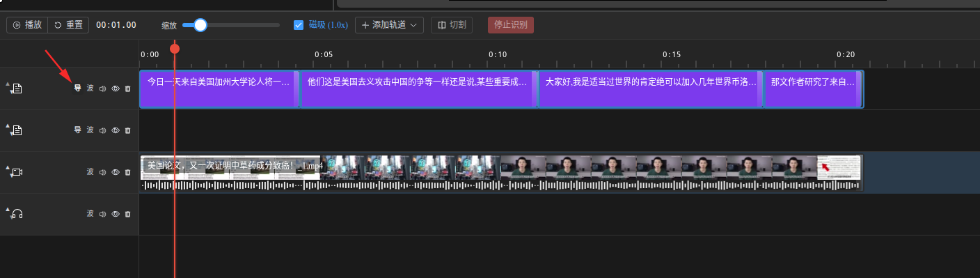Hide the second subtitle track with eye icon
The height and width of the screenshot is (278, 980).
[116, 130]
